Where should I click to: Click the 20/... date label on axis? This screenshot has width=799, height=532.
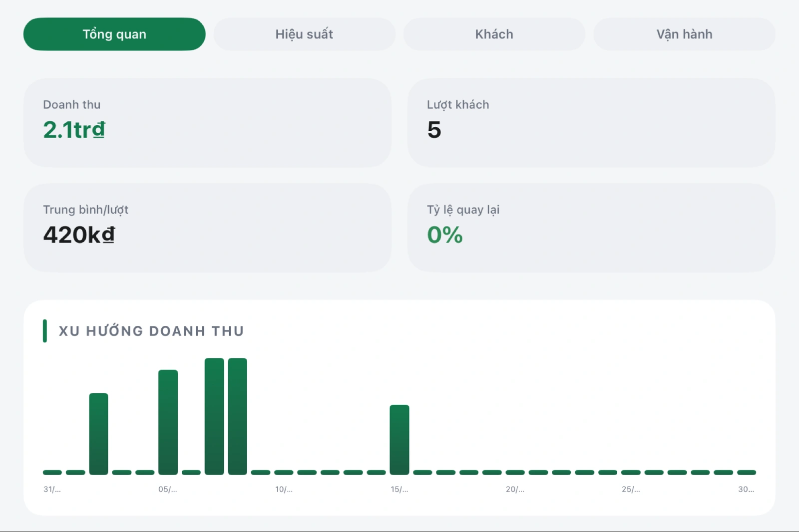[x=515, y=489]
